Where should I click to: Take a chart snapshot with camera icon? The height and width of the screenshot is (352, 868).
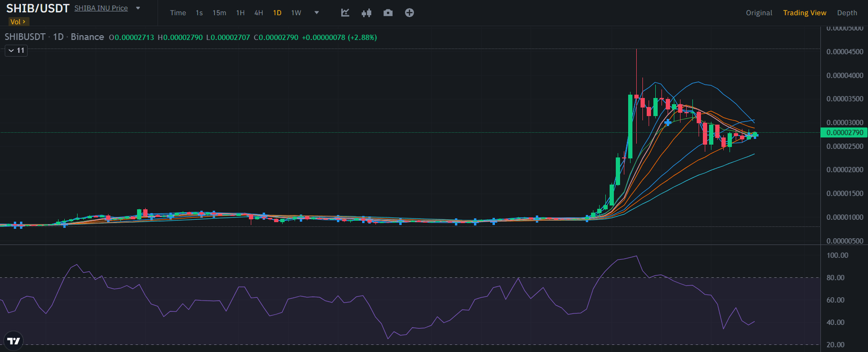(x=388, y=13)
